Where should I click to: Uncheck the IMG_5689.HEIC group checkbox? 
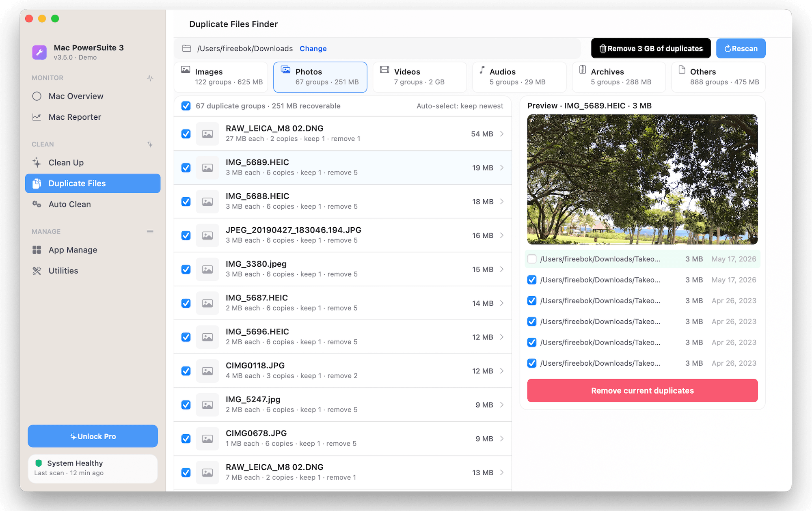pyautogui.click(x=186, y=168)
